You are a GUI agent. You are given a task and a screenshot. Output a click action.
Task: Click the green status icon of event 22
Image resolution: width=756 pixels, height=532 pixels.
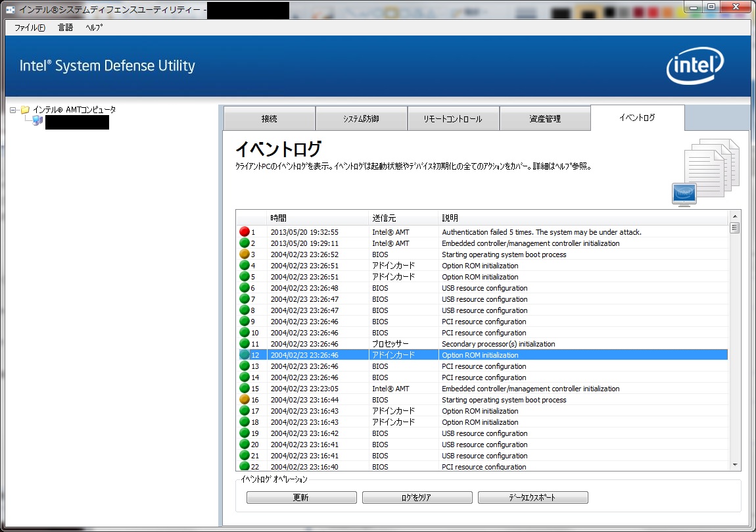[245, 466]
